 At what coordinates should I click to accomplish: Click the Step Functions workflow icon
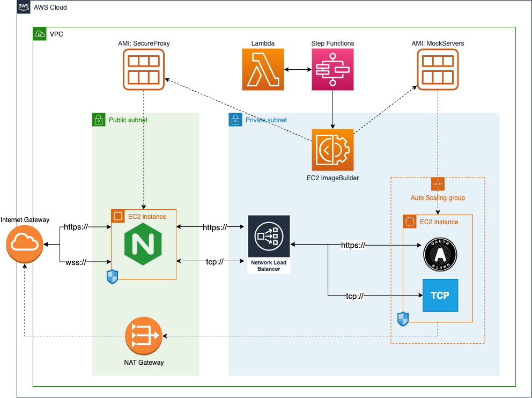[x=332, y=70]
